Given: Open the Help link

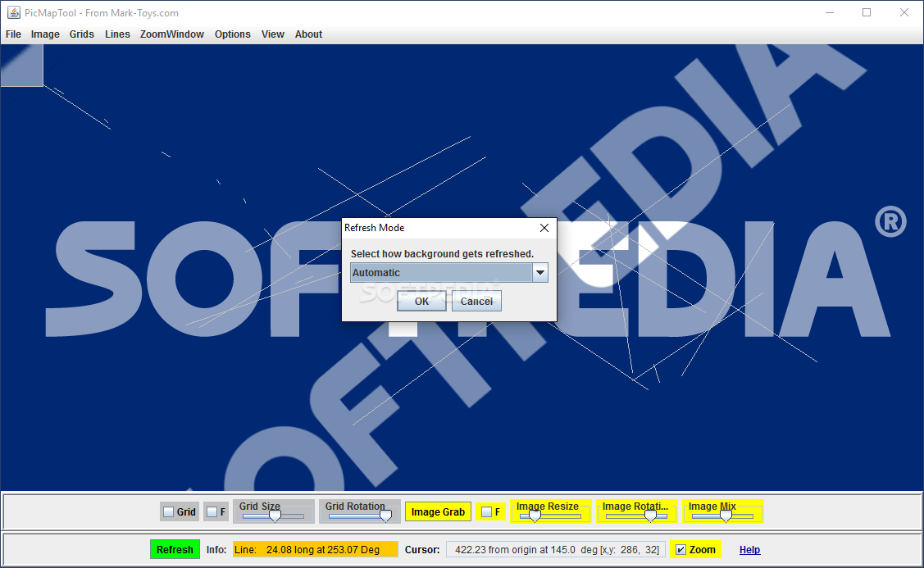Looking at the screenshot, I should (749, 550).
